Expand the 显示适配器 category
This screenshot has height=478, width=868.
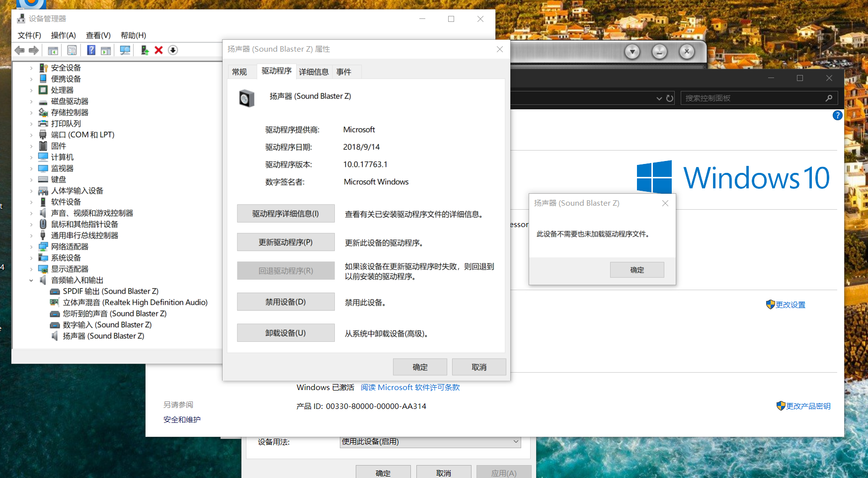pyautogui.click(x=31, y=269)
